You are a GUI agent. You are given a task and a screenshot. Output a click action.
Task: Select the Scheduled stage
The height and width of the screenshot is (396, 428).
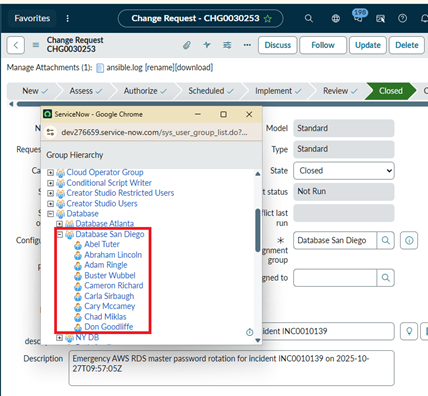tap(211, 91)
